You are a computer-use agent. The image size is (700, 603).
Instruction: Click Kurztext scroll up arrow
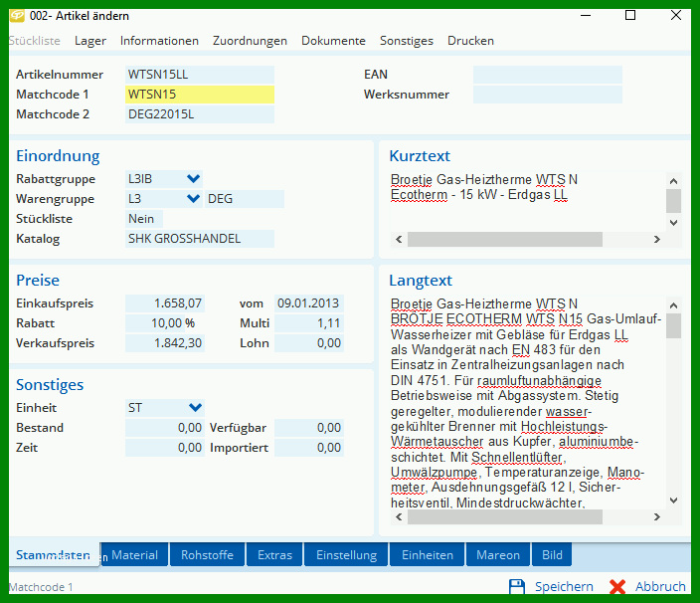pyautogui.click(x=674, y=181)
